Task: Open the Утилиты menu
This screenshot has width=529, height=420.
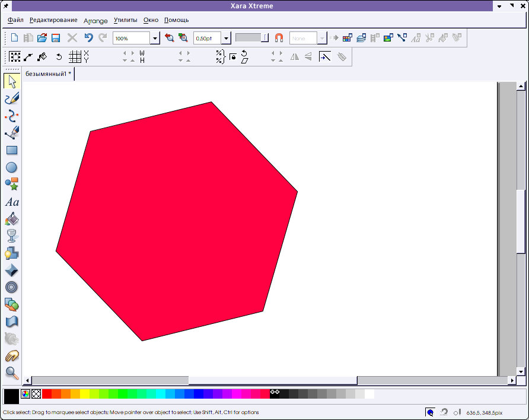Action: pyautogui.click(x=125, y=20)
